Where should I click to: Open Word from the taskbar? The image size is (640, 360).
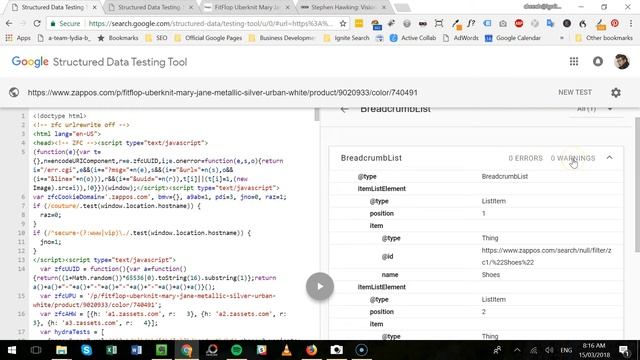coord(136,350)
